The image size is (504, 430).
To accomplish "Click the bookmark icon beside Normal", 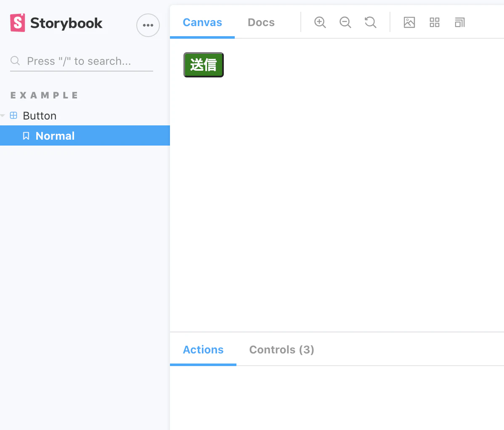I will 26,136.
